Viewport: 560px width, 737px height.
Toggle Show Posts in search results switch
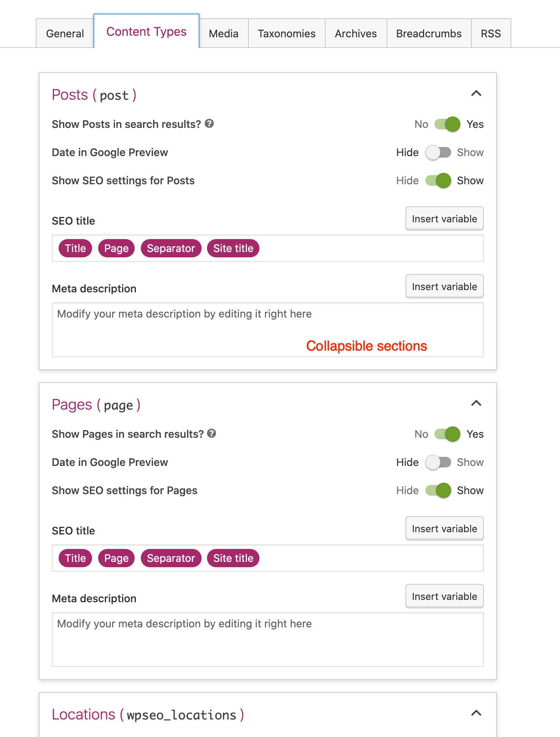tap(447, 124)
